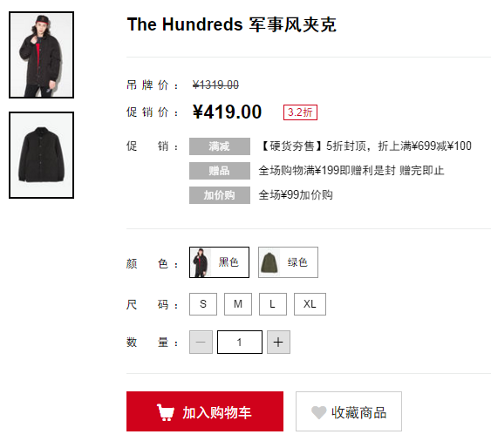Select size S
The width and height of the screenshot is (491, 448).
[x=203, y=304]
